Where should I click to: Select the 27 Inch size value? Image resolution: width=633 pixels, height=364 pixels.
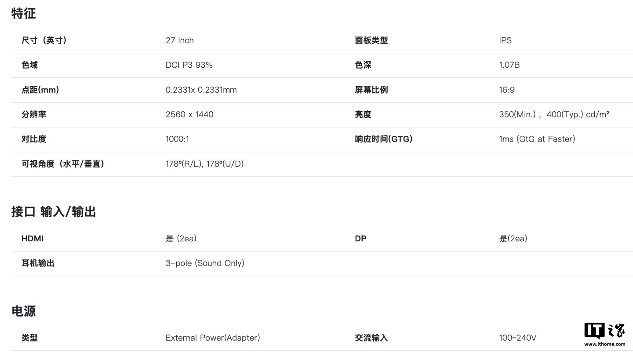tap(179, 40)
